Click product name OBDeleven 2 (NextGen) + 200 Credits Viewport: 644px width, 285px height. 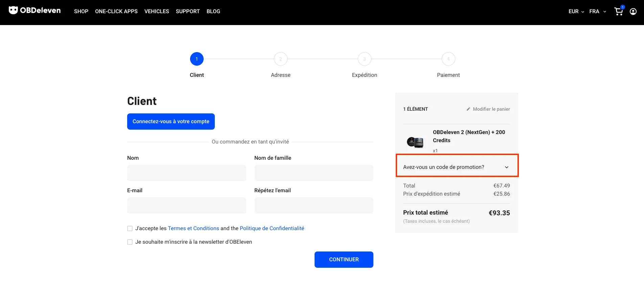pyautogui.click(x=469, y=136)
